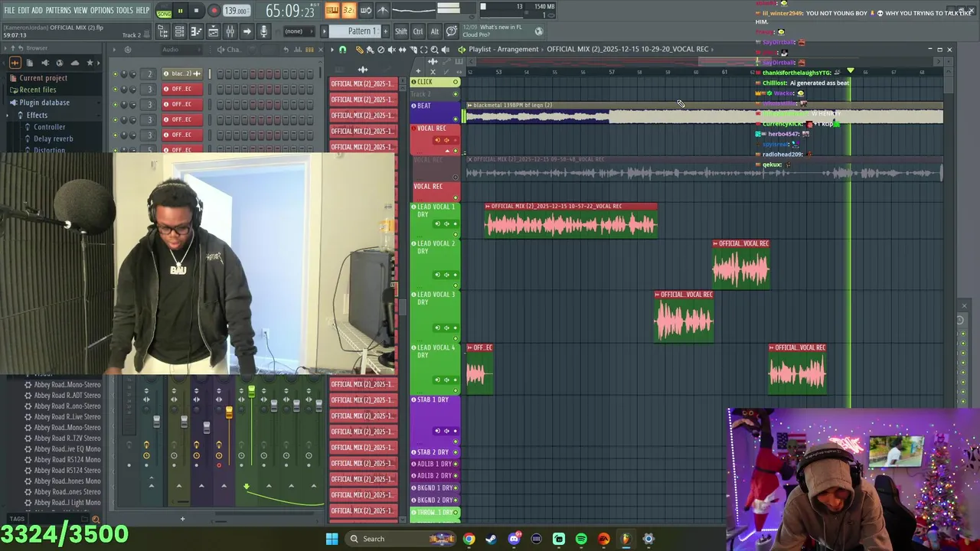Toggle the metronome button
The width and height of the screenshot is (980, 551).
point(383,10)
